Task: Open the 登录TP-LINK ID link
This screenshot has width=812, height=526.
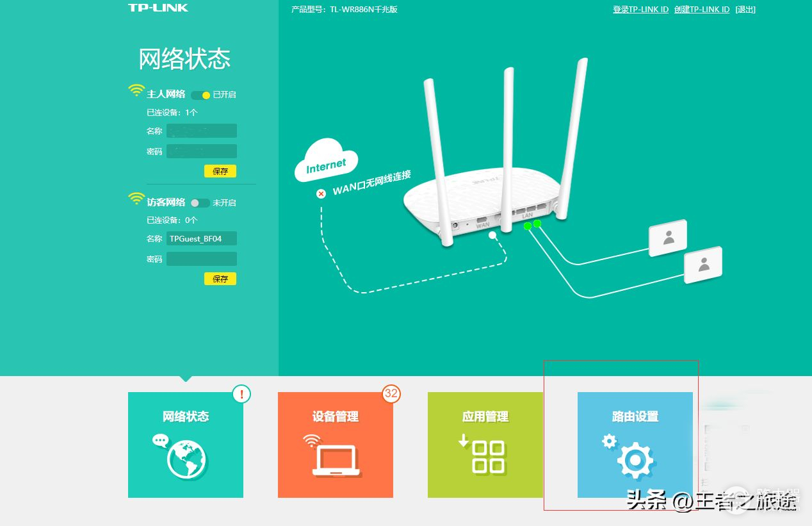Action: [x=640, y=10]
